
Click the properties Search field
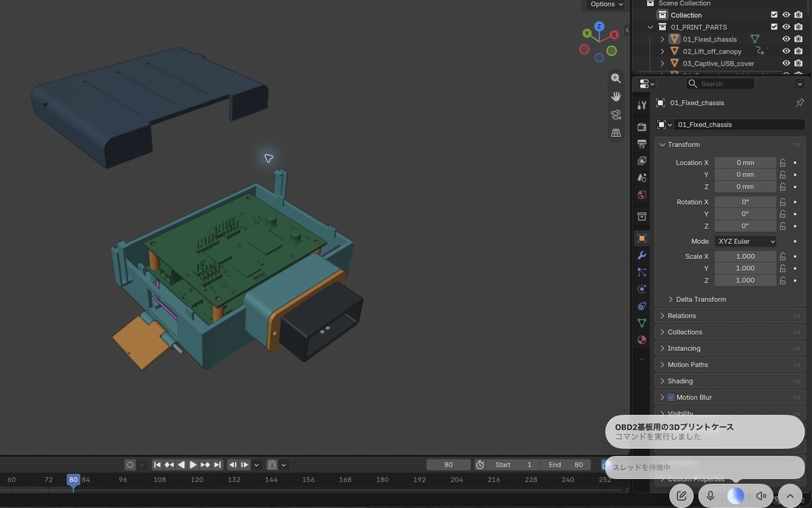tap(721, 84)
